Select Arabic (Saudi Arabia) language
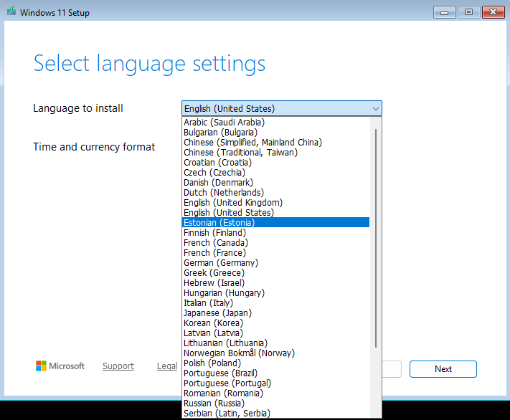 click(225, 122)
